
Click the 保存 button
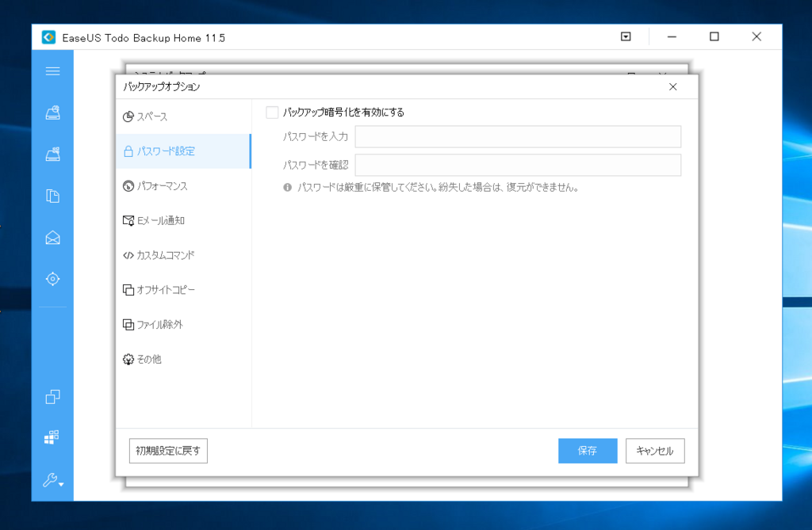[588, 451]
